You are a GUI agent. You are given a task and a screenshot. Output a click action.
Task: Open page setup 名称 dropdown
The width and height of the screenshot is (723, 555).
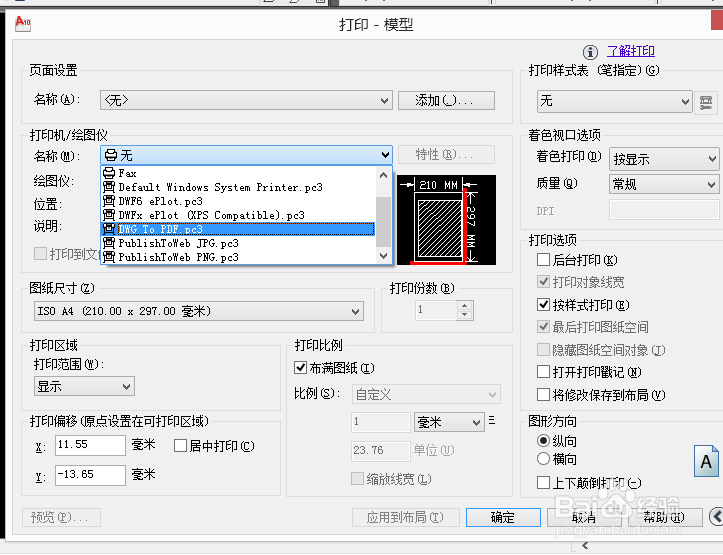pyautogui.click(x=246, y=100)
